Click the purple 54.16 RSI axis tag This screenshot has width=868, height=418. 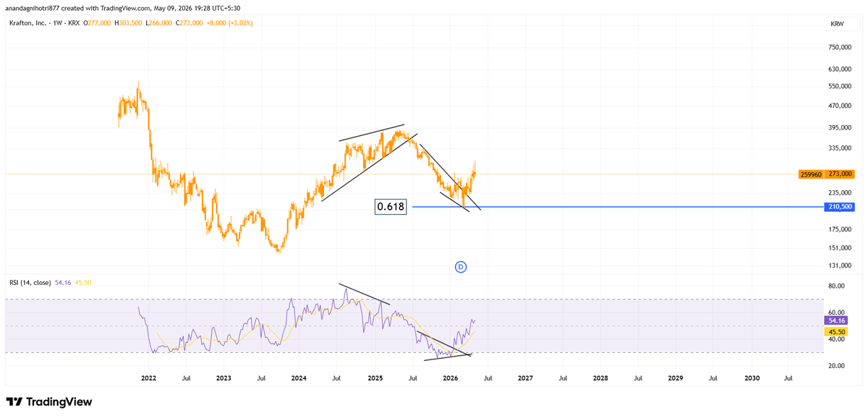[x=835, y=320]
